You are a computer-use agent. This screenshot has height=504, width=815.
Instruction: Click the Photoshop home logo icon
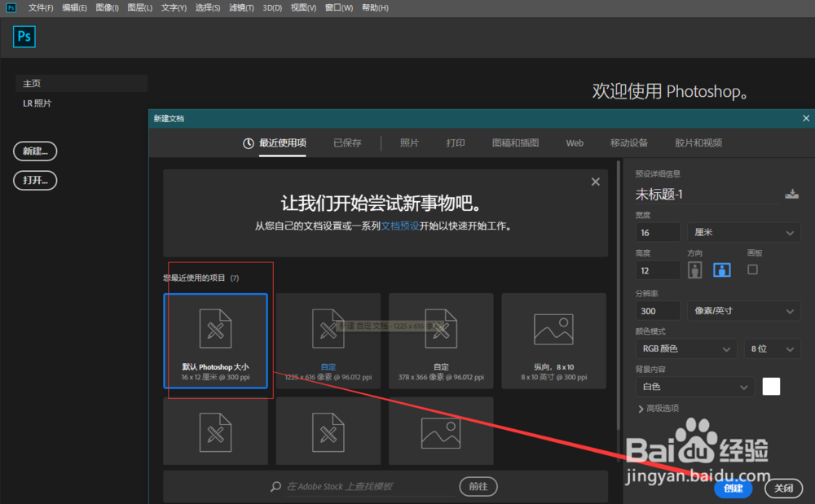(x=24, y=37)
